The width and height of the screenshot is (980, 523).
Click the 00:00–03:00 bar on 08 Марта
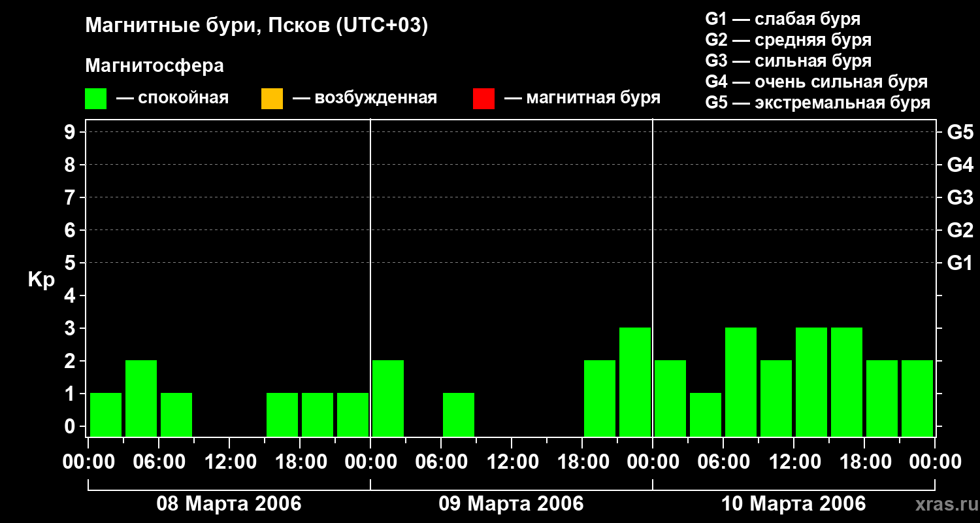click(x=106, y=414)
